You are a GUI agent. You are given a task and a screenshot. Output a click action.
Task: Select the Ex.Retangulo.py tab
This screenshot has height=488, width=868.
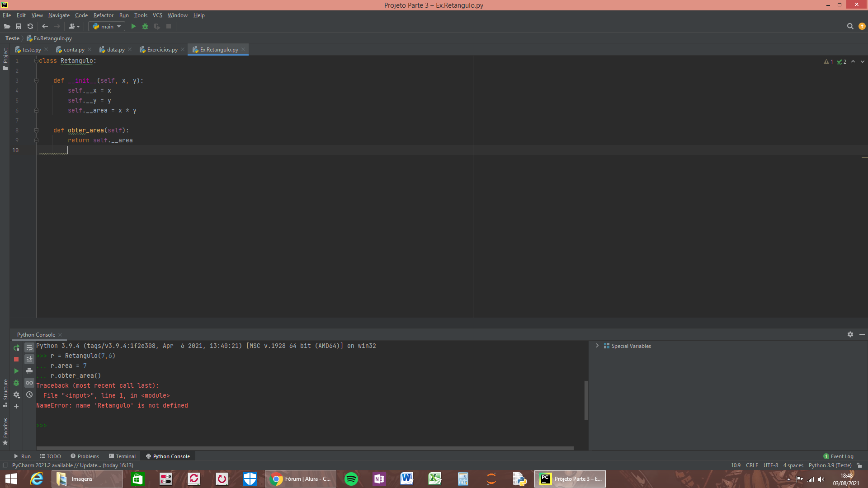point(219,49)
